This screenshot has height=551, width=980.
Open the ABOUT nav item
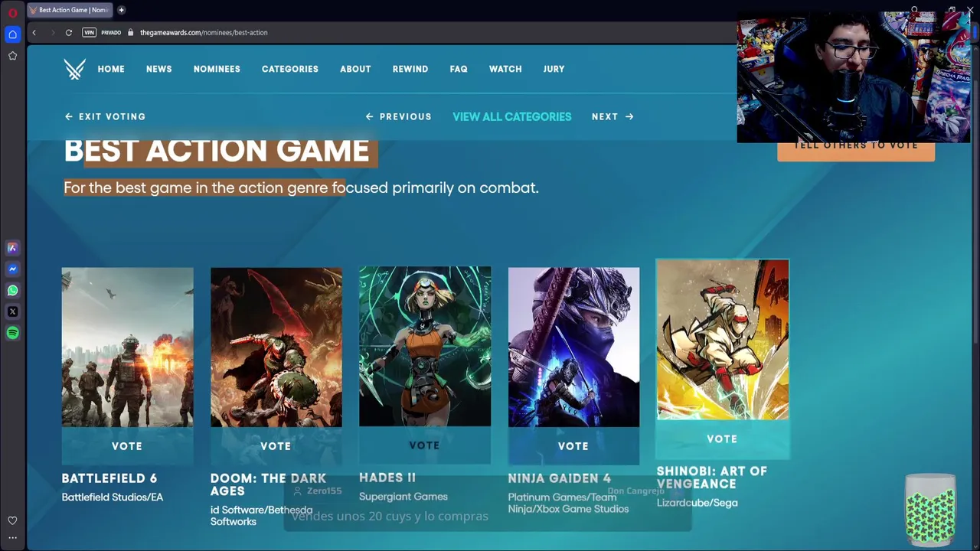tap(355, 69)
